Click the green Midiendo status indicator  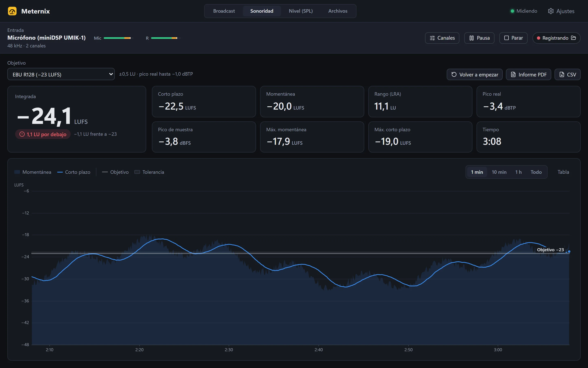pyautogui.click(x=512, y=11)
